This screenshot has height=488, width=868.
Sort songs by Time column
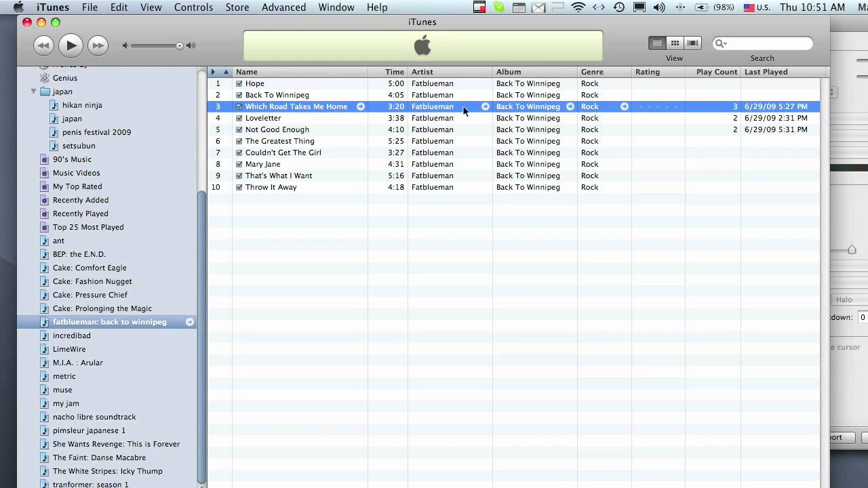click(388, 72)
